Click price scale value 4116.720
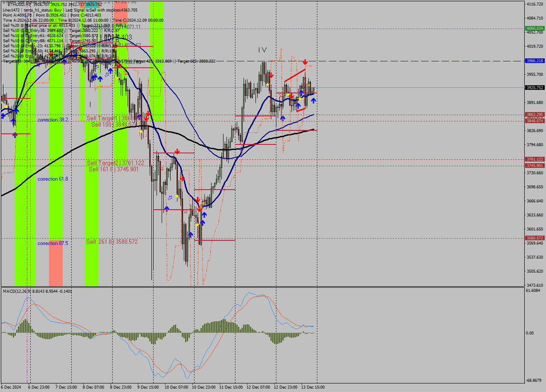Viewport: 546px width, 392px height. (535, 4)
